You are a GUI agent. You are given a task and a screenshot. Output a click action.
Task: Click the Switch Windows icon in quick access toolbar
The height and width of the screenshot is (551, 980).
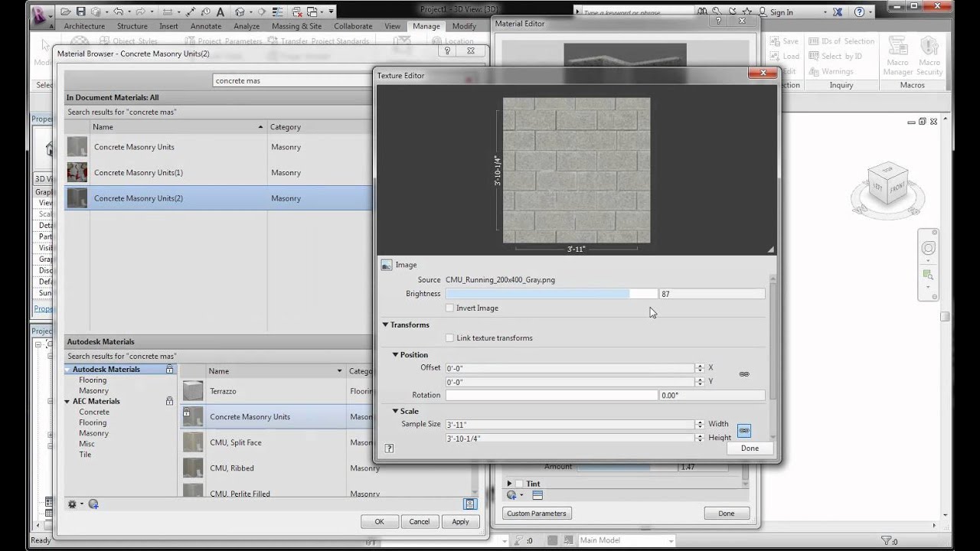312,12
